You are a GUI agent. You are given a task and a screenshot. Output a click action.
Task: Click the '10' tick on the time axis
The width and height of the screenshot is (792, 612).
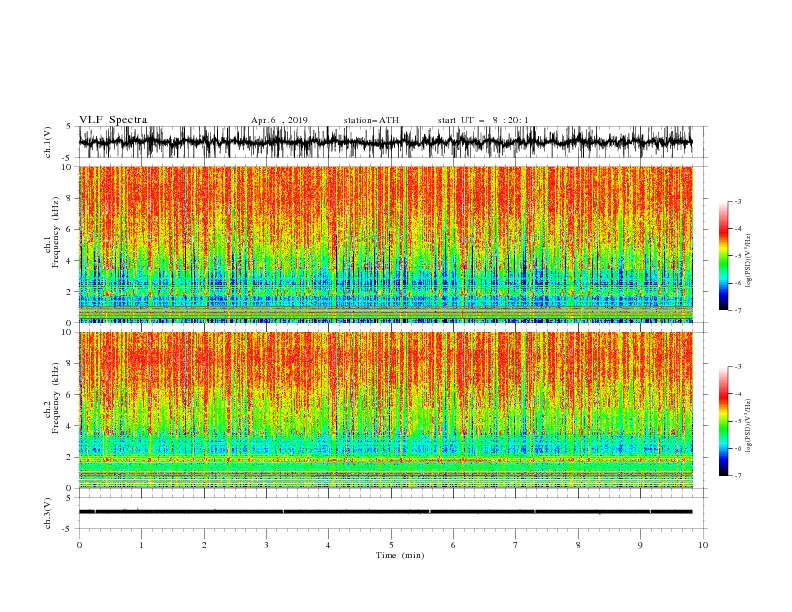tap(703, 545)
